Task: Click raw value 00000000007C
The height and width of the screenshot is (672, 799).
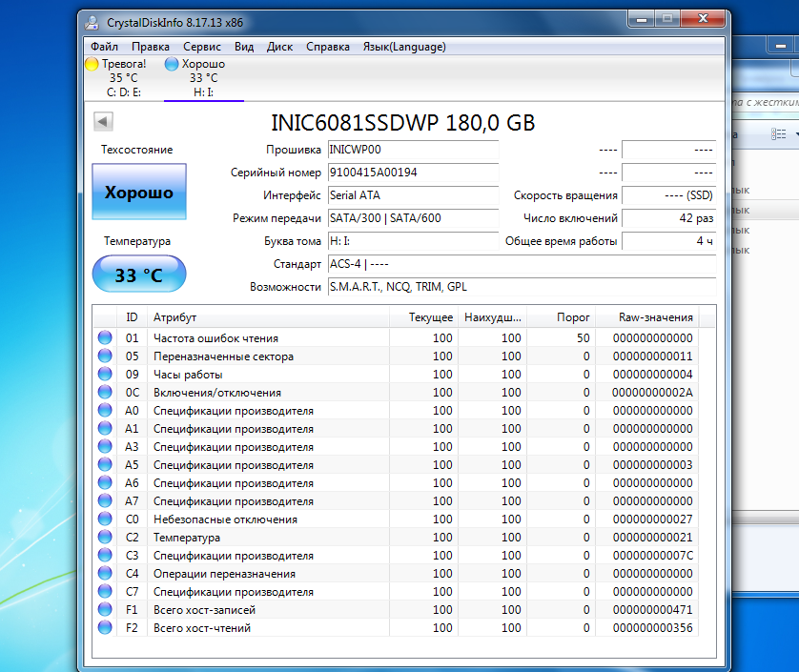Action: (x=652, y=556)
